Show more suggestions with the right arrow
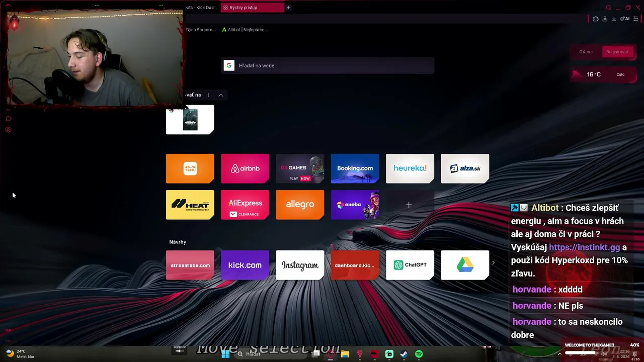 tap(494, 263)
